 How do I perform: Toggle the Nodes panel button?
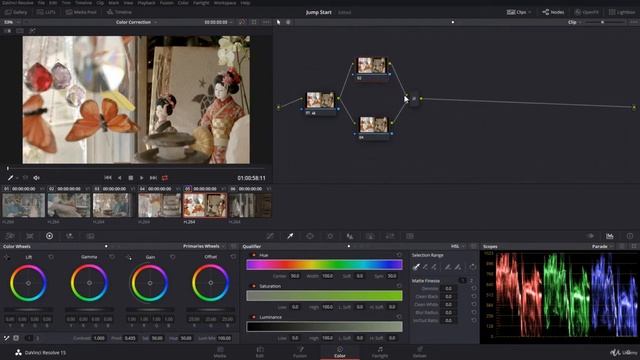553,12
